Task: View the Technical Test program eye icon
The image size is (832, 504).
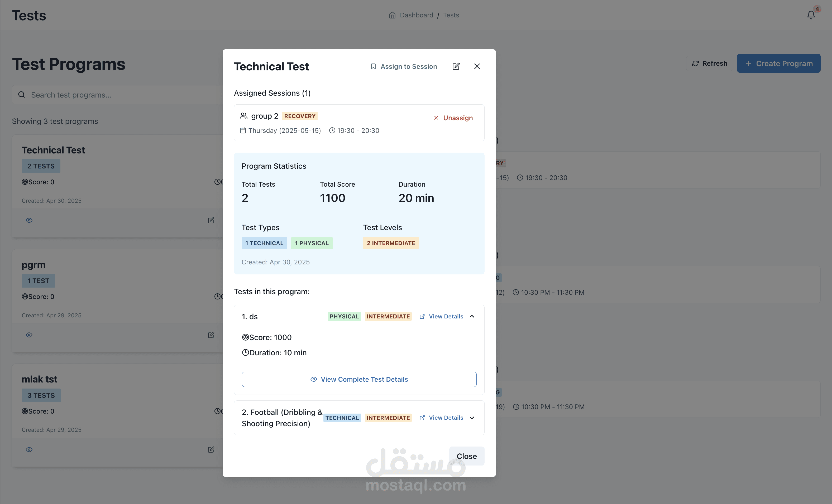Action: [x=29, y=220]
